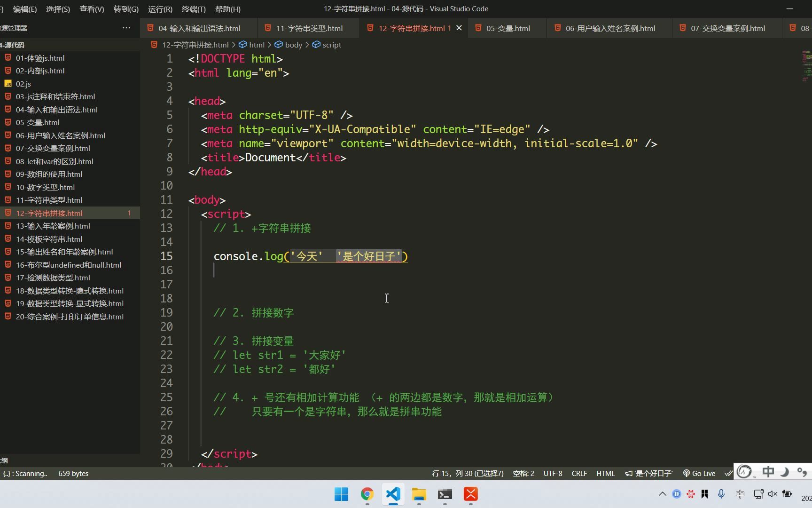
Task: Open 16-布尔型undefined和null.html file
Action: click(x=70, y=265)
